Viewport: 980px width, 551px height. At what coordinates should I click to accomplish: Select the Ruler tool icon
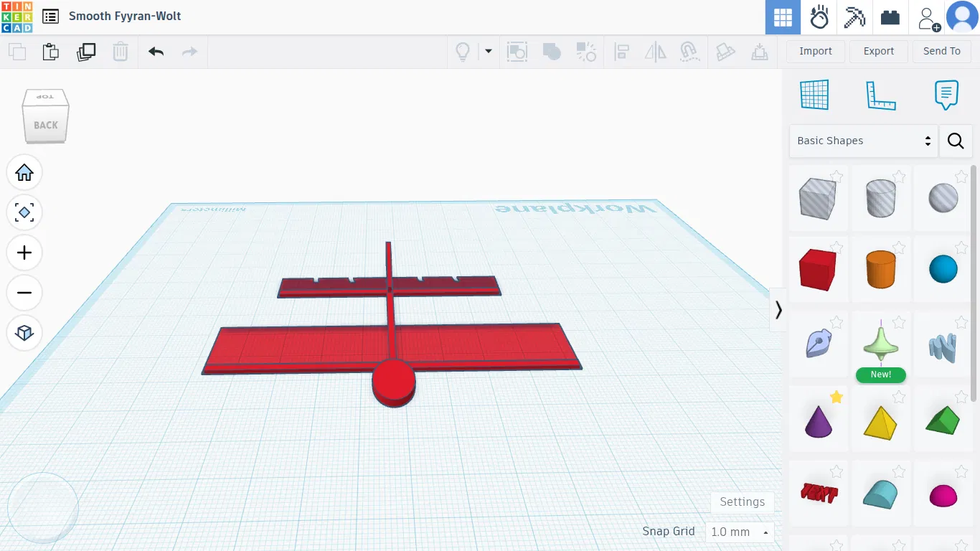[x=881, y=95]
